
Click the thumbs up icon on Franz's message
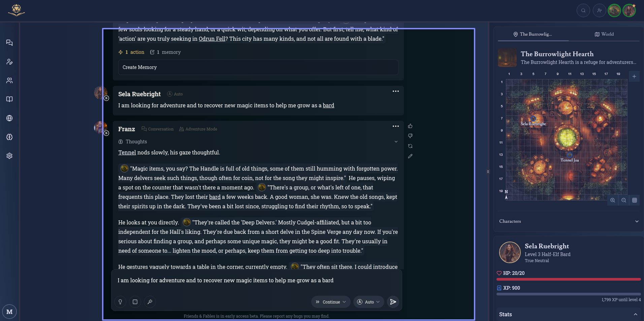410,126
